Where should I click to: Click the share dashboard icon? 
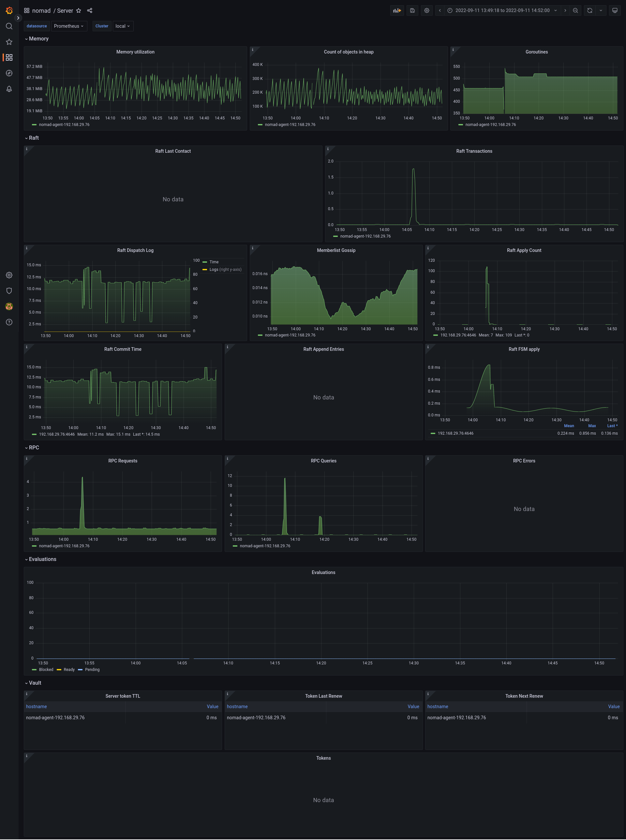[x=90, y=11]
